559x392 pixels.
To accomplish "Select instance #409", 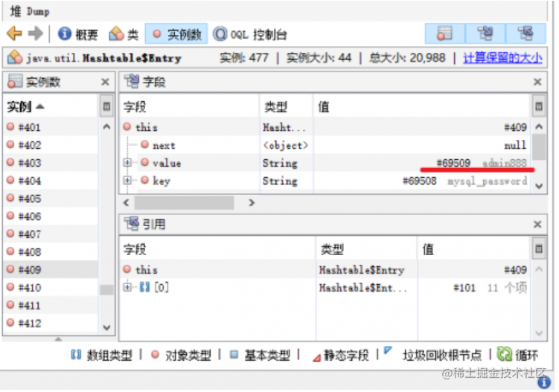I will tap(51, 269).
